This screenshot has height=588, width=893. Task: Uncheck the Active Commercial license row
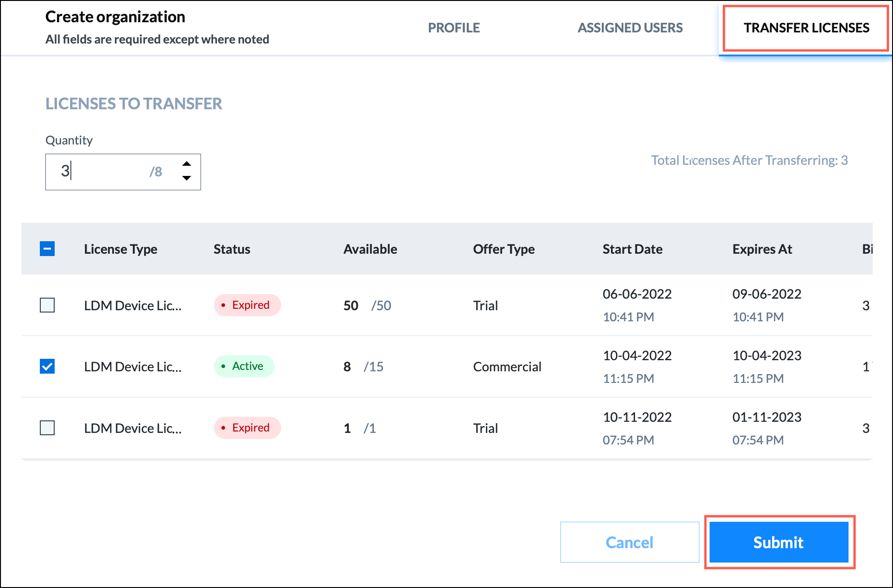coord(47,366)
